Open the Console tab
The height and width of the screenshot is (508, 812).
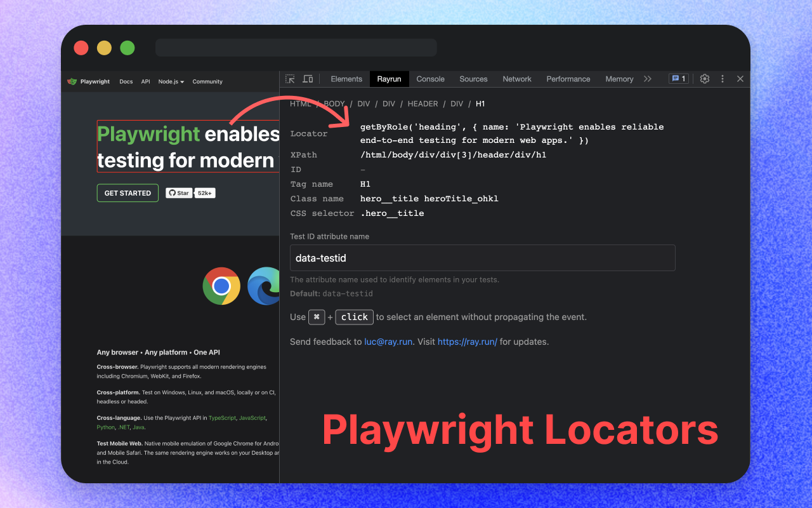coord(431,79)
